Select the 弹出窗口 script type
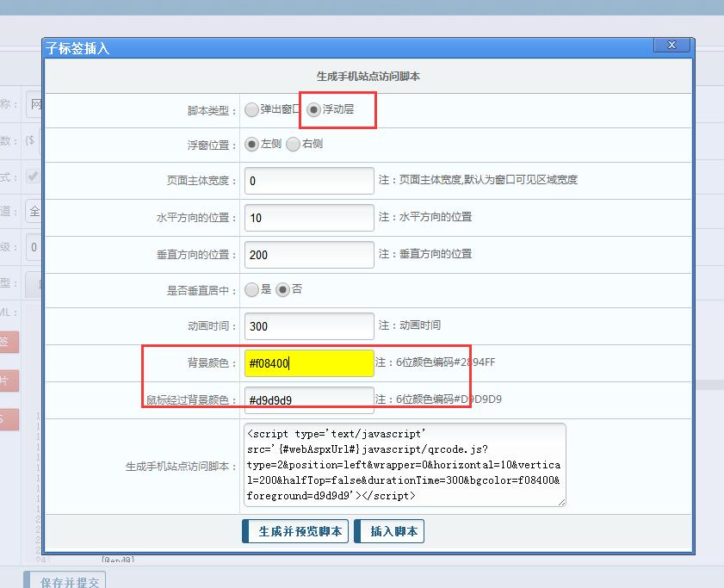This screenshot has width=724, height=588. click(x=251, y=110)
